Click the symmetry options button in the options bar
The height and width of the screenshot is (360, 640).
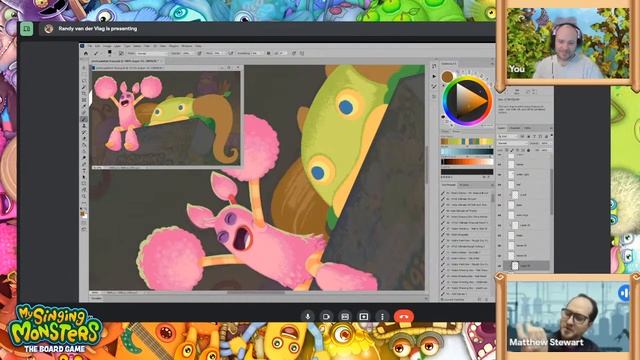click(302, 53)
